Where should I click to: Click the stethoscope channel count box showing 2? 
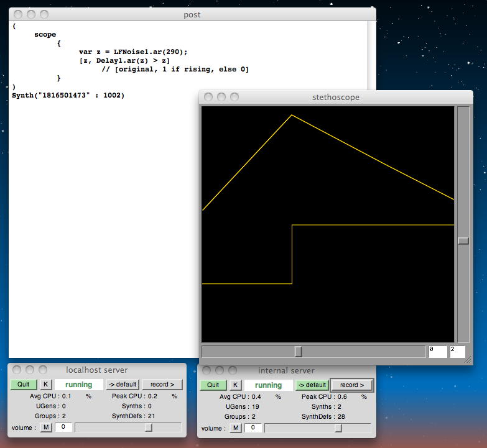click(457, 352)
